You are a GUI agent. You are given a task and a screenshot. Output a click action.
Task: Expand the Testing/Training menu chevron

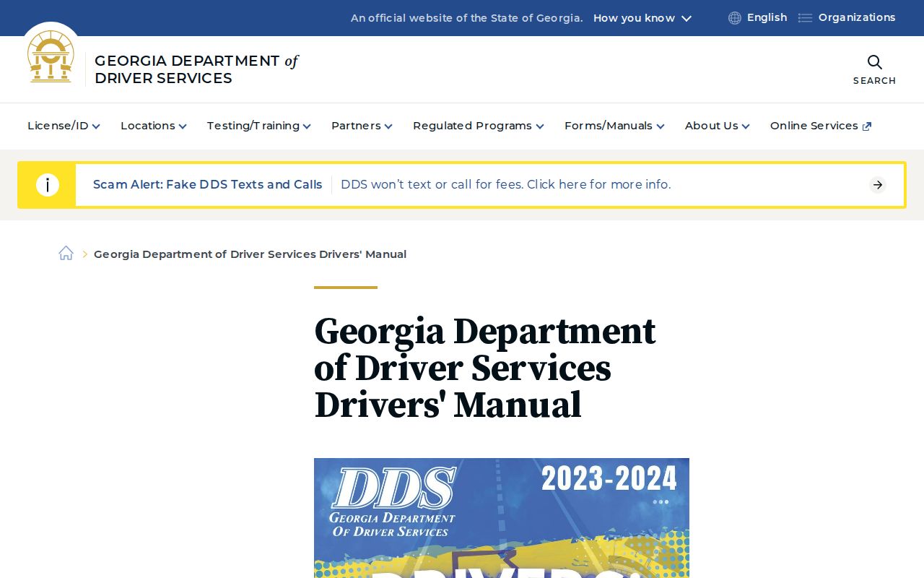point(307,126)
